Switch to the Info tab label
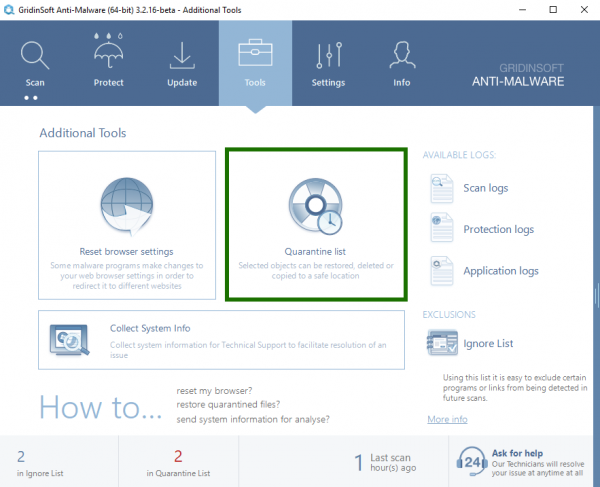The height and width of the screenshot is (487, 600). point(402,83)
